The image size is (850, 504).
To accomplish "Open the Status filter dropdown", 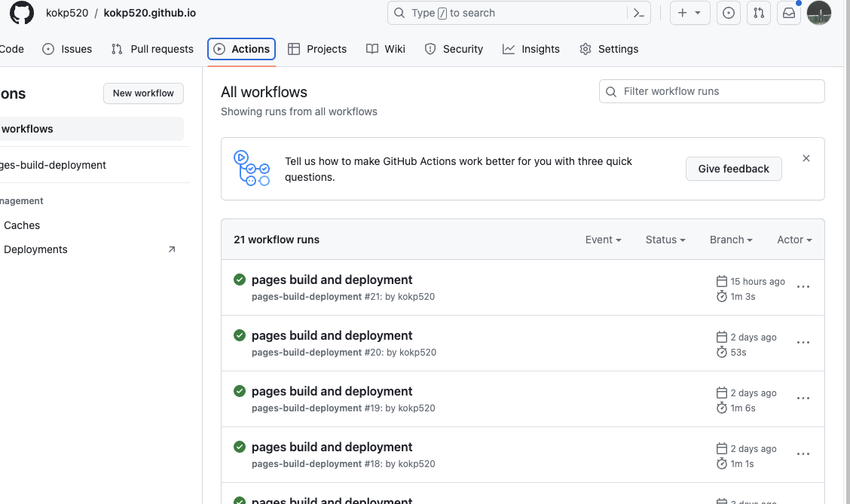I will 665,240.
